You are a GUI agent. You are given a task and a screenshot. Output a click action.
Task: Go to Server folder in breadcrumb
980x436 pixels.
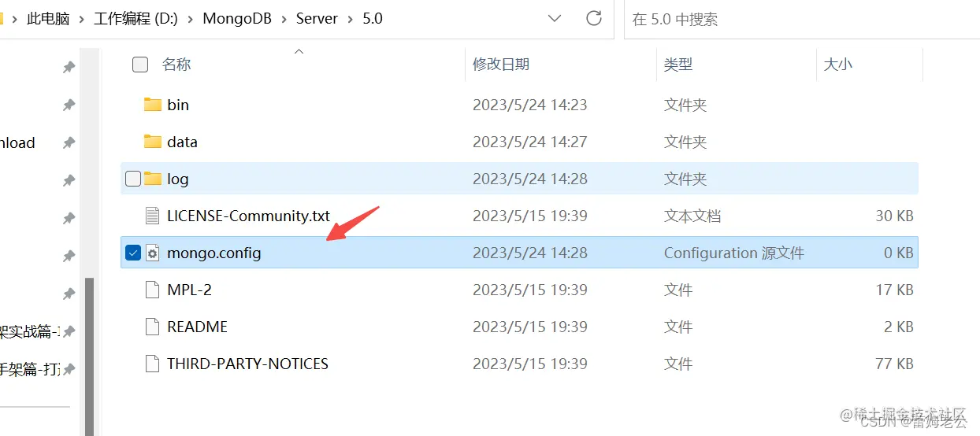317,18
